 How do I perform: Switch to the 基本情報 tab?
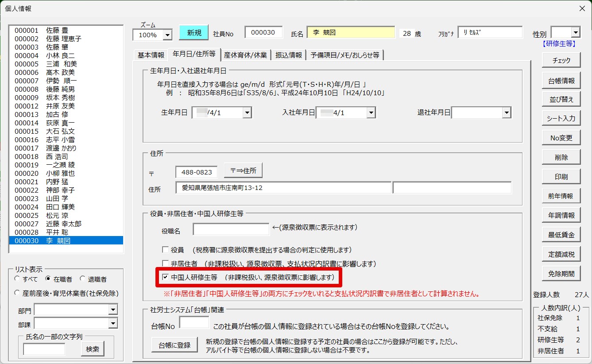[151, 55]
